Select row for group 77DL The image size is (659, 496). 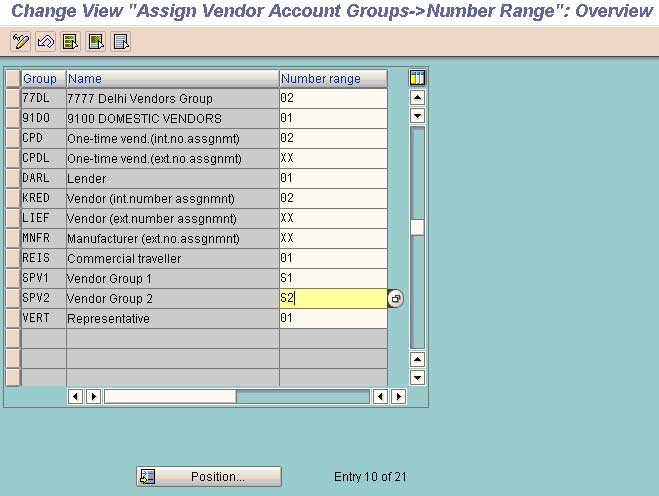(13, 98)
